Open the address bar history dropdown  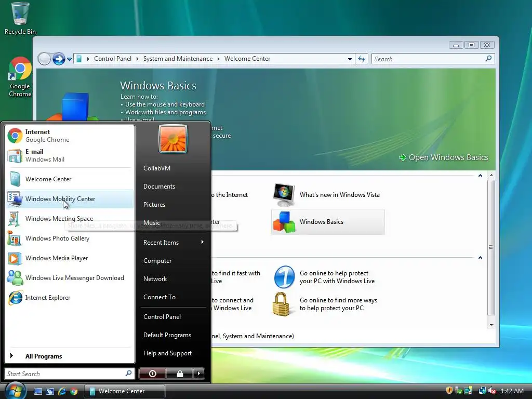tap(350, 59)
